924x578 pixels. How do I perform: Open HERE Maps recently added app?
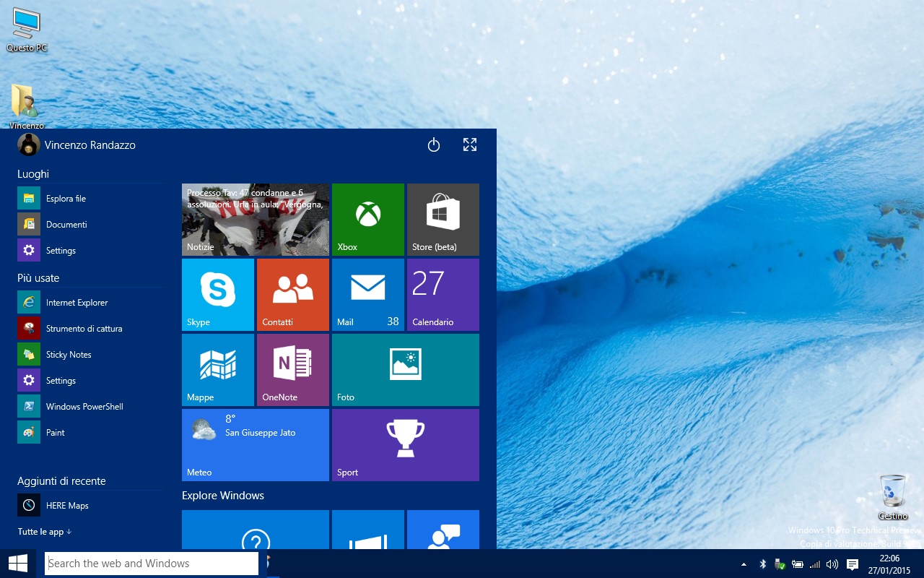pos(90,506)
